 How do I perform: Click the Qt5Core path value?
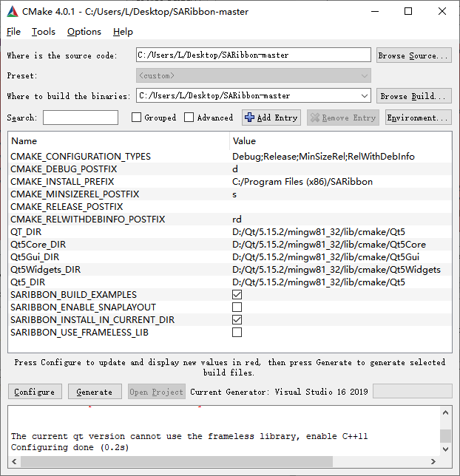click(x=329, y=245)
